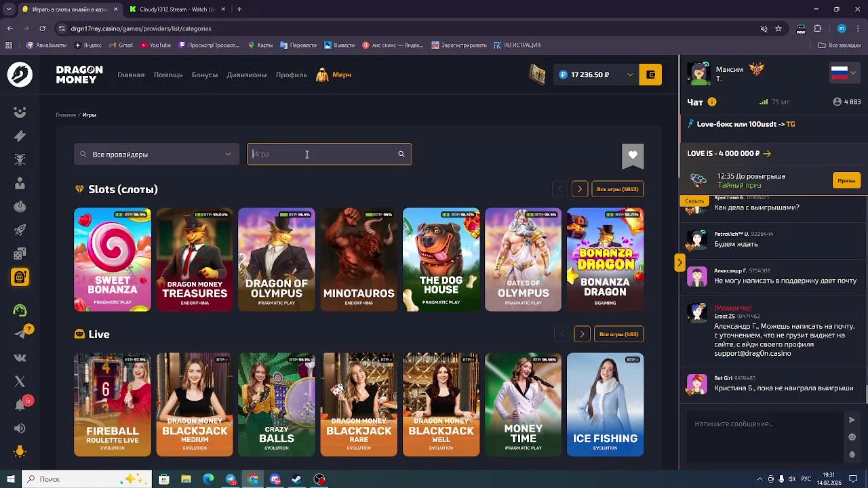
Task: Click the Призы button
Action: coord(846,180)
